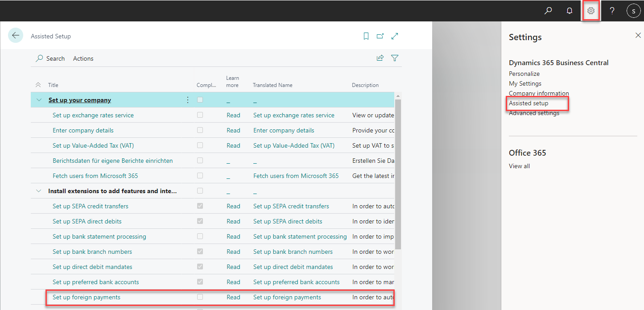
Task: Open the ellipsis menu on Set up your company
Action: click(x=187, y=99)
